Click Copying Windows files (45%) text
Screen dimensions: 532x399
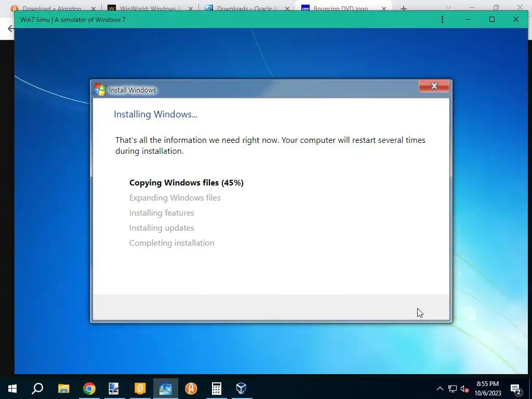(x=187, y=182)
